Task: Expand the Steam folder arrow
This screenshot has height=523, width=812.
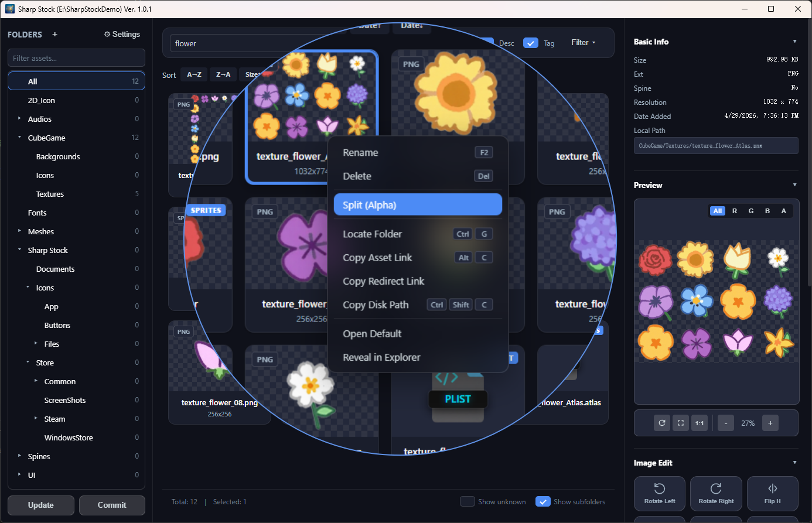Action: pyautogui.click(x=36, y=419)
